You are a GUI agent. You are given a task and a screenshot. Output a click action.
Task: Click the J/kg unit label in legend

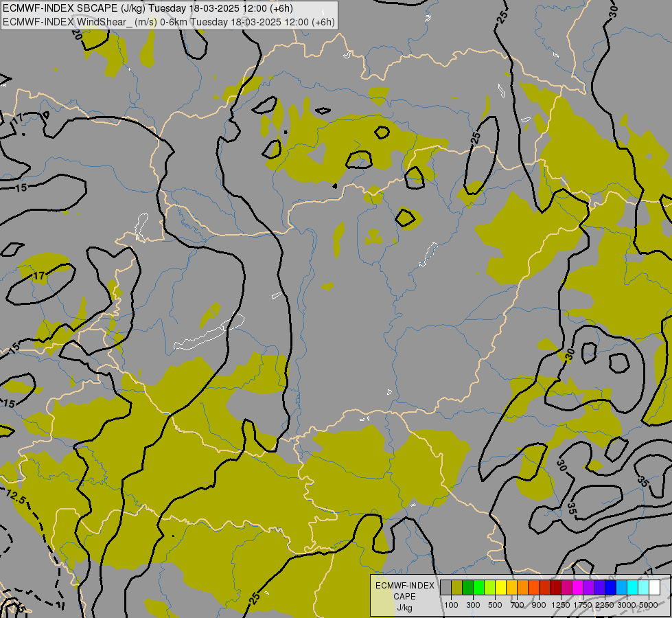tap(404, 608)
